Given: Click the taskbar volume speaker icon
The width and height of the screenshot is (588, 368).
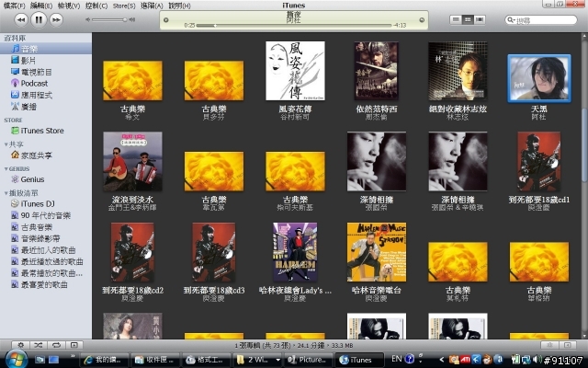Looking at the screenshot, I should tap(537, 360).
